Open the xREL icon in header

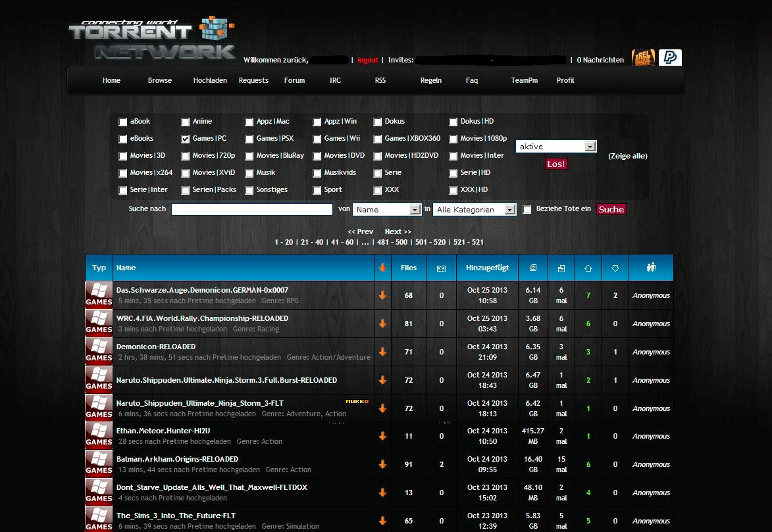(x=643, y=58)
